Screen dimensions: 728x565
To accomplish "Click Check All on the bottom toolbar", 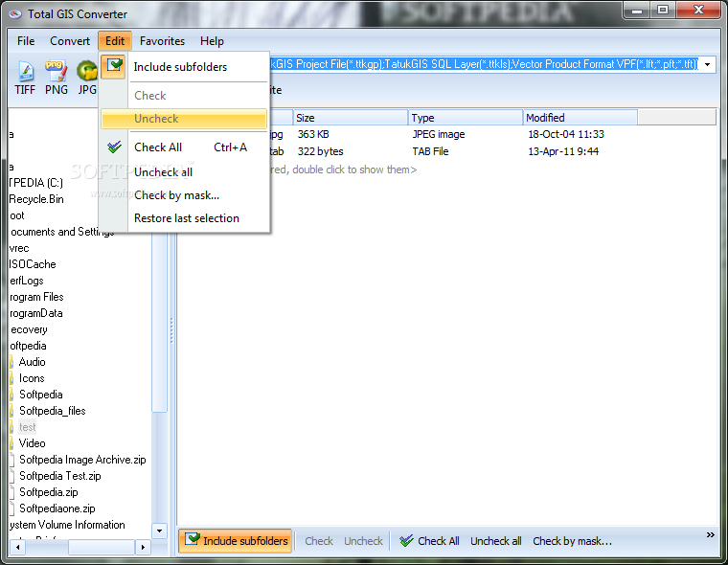I will point(429,541).
